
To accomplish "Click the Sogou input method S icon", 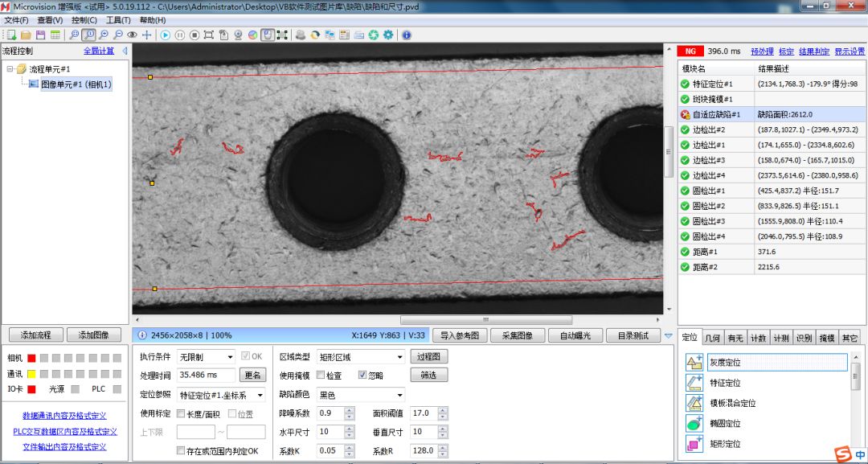I will click(x=843, y=455).
